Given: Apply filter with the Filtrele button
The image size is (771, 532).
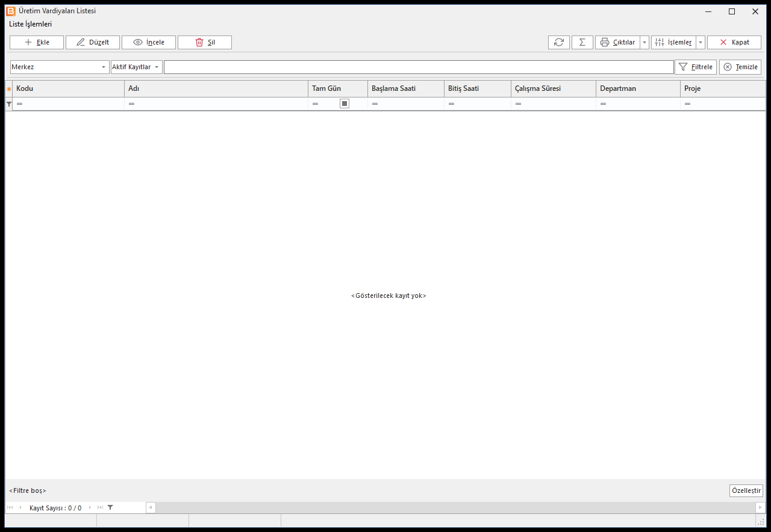Looking at the screenshot, I should coord(696,67).
